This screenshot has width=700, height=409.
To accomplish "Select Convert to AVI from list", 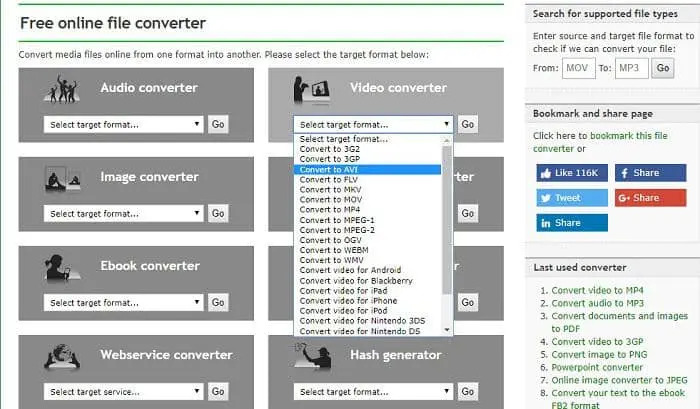I will (x=368, y=170).
